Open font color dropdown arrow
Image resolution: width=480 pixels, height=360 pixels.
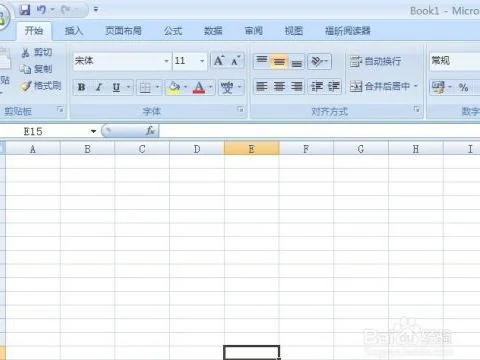point(211,87)
